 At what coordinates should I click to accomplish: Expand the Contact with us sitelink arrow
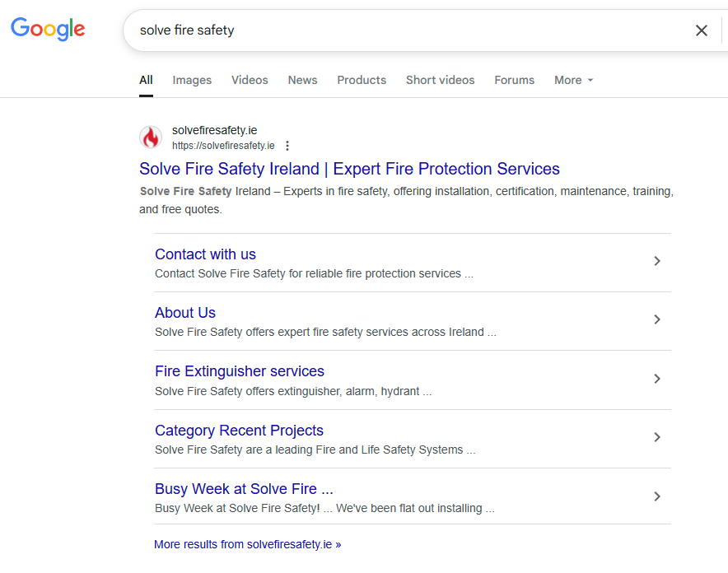point(657,261)
